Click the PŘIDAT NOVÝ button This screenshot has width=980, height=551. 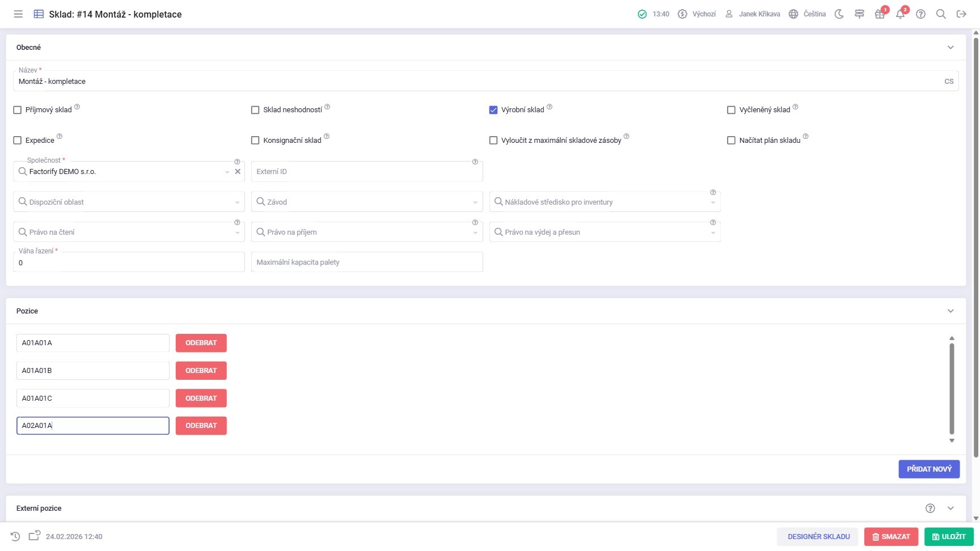(x=928, y=469)
